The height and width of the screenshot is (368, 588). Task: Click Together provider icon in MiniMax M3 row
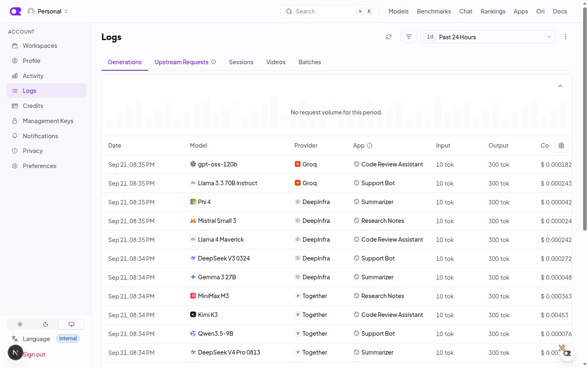(x=298, y=296)
